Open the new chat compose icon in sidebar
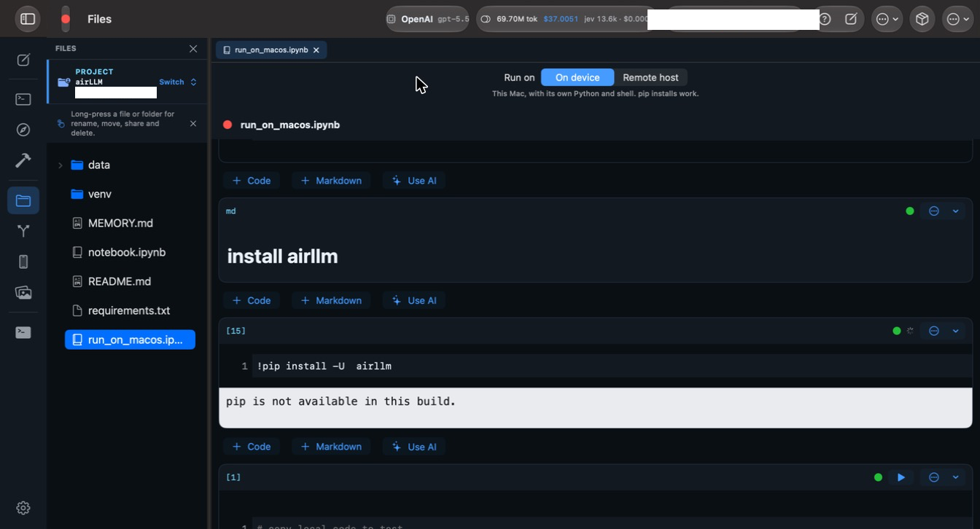 click(23, 60)
